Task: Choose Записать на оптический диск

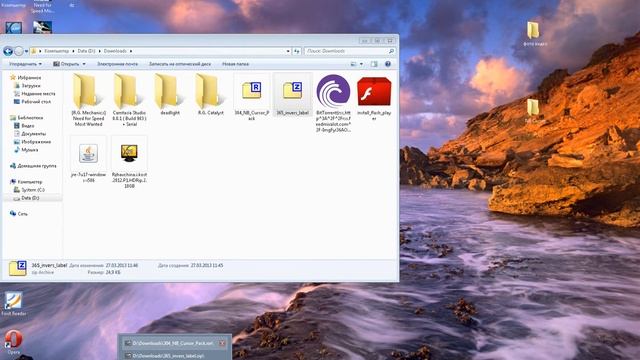Action: 180,64
